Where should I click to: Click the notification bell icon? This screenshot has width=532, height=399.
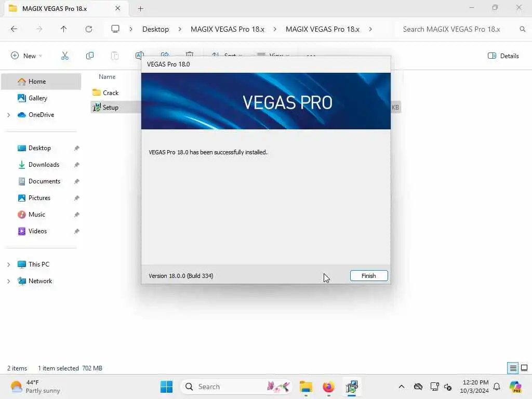[497, 387]
